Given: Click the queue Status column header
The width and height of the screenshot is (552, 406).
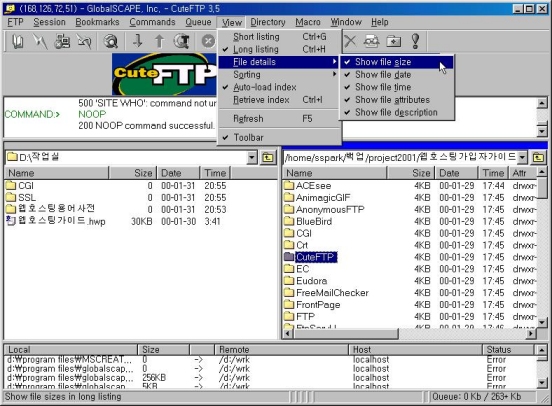Looking at the screenshot, I should coord(508,350).
